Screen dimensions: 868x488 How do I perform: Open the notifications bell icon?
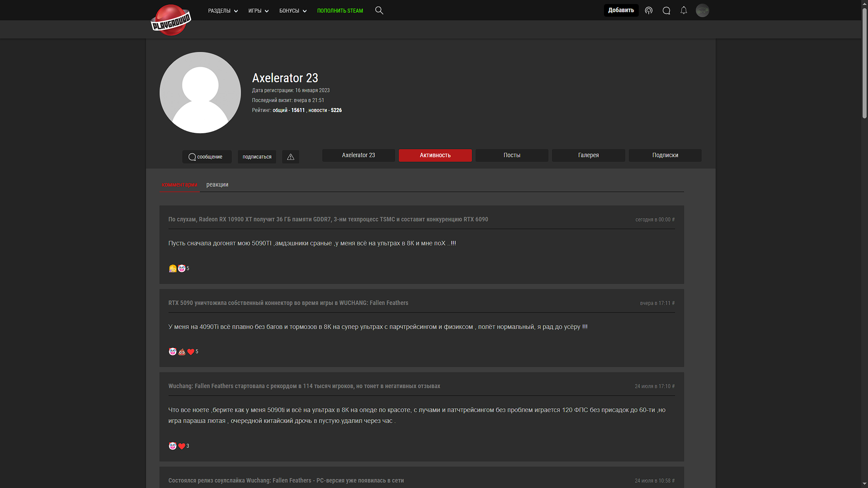pos(684,10)
